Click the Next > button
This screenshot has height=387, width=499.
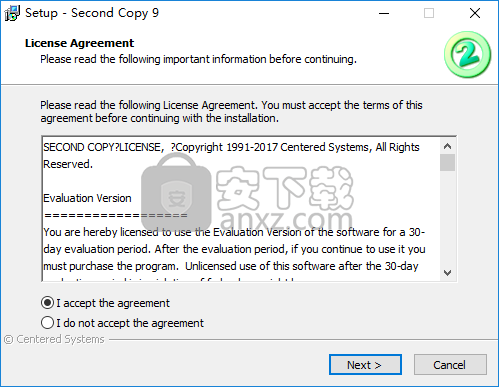(x=365, y=365)
